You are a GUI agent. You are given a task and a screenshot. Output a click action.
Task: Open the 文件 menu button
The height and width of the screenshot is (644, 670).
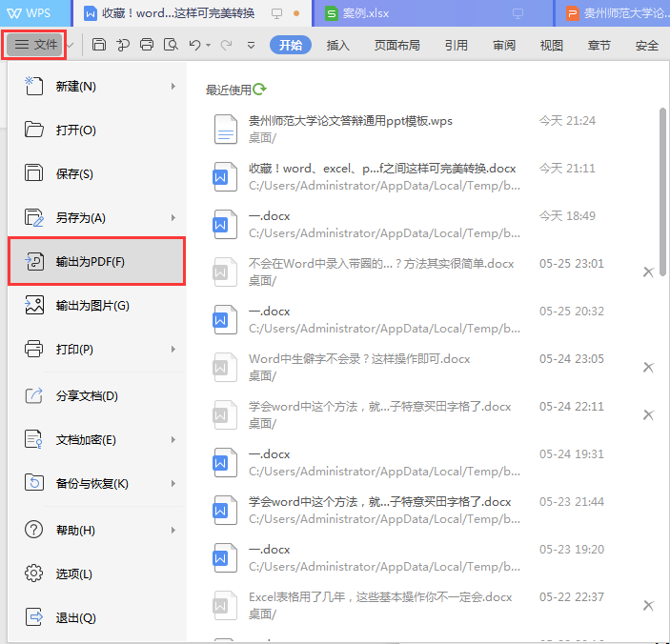tap(35, 45)
